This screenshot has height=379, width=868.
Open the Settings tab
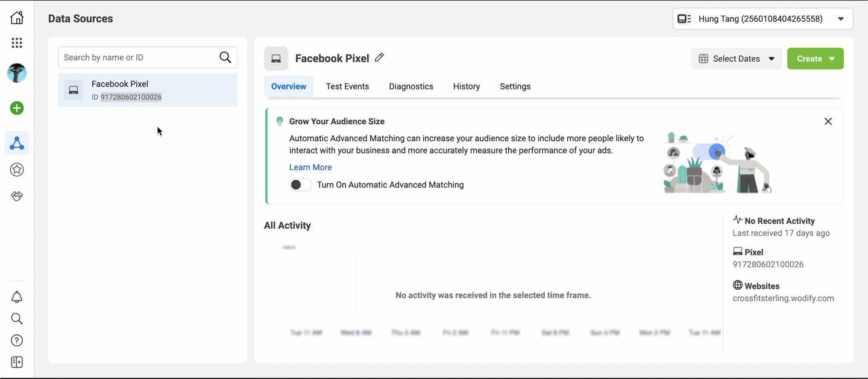tap(515, 86)
